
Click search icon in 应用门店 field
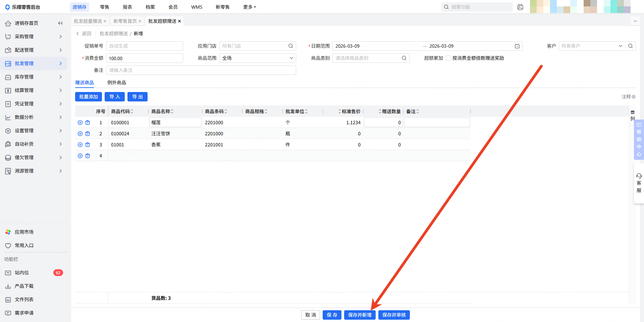[x=291, y=46]
